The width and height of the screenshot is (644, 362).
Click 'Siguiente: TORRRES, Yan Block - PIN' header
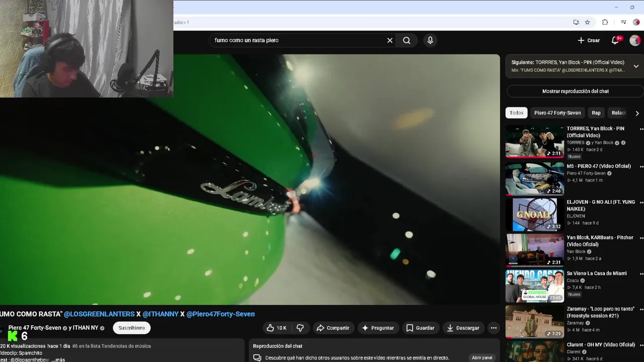pos(568,62)
